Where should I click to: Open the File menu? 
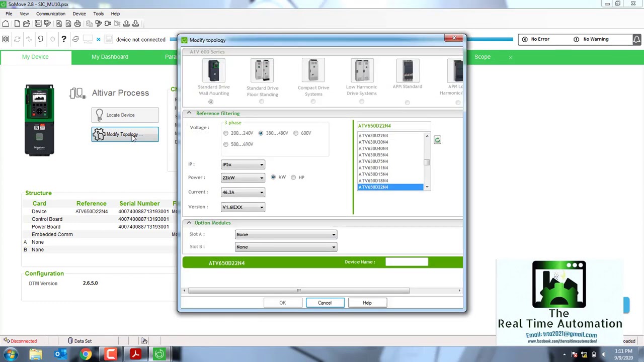[x=9, y=14]
